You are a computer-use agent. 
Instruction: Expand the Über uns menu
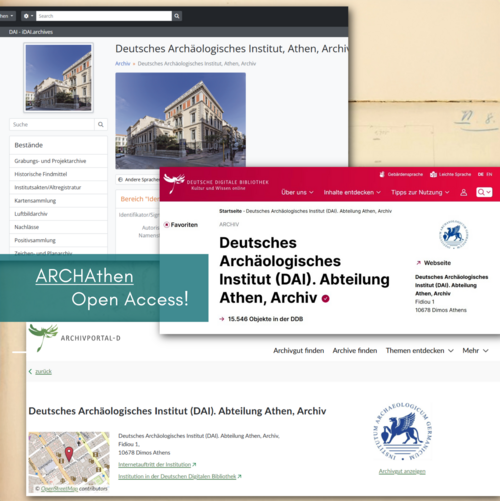pos(297,192)
